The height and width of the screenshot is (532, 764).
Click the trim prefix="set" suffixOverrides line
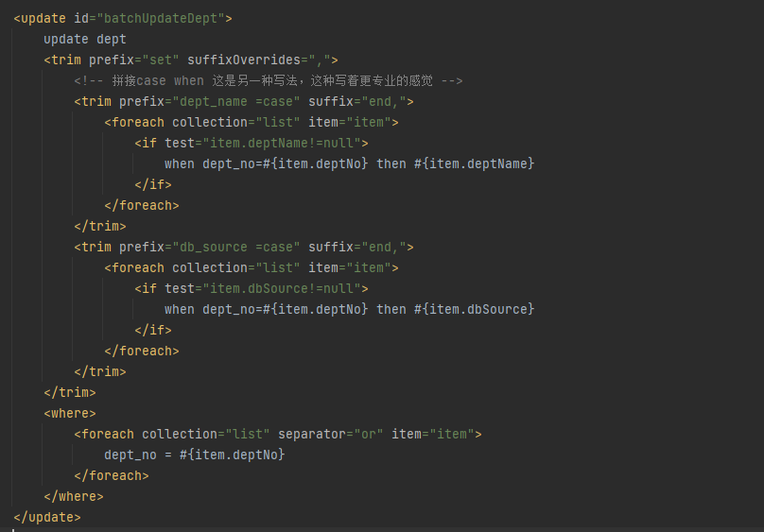tap(190, 60)
